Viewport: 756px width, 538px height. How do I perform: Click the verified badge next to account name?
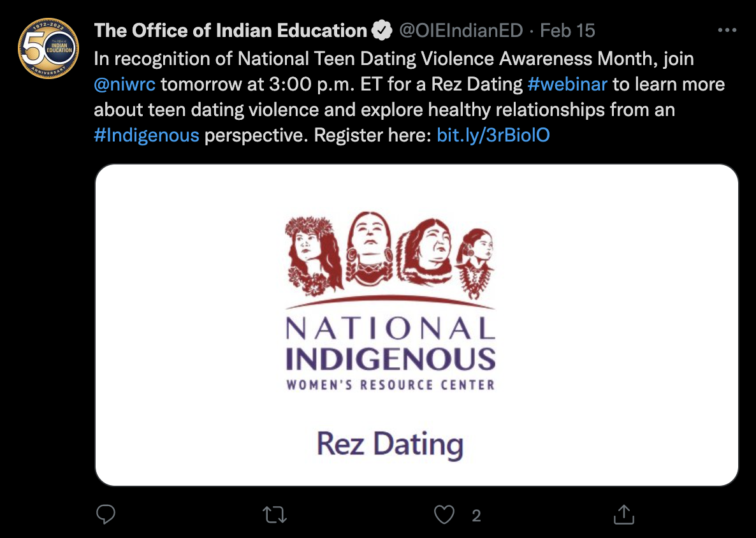[x=382, y=30]
